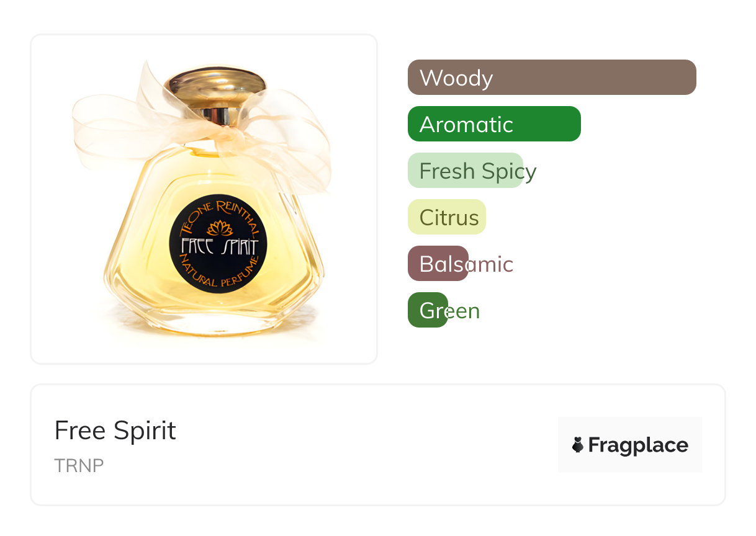Screen dimensions: 756x536
Task: Click the gray Fragplace badge background
Action: (630, 445)
